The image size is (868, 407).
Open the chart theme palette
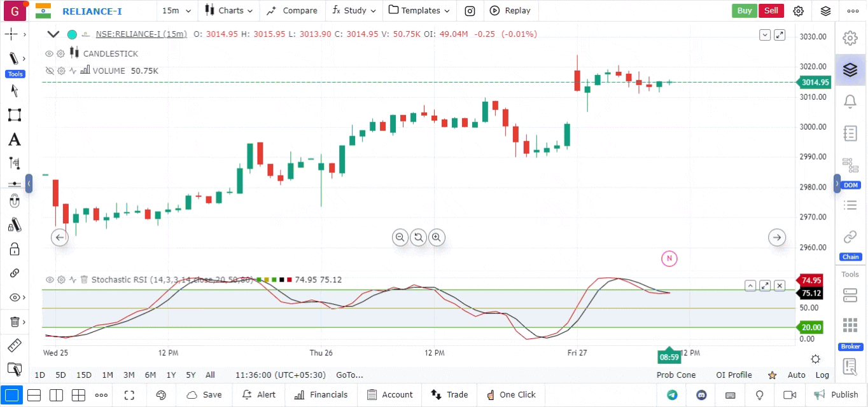(161, 395)
